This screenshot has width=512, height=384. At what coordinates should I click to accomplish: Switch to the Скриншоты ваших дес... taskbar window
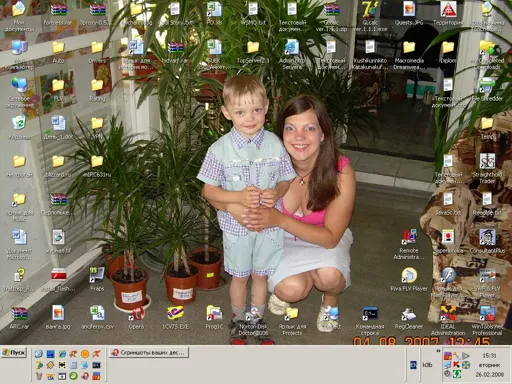pyautogui.click(x=149, y=352)
